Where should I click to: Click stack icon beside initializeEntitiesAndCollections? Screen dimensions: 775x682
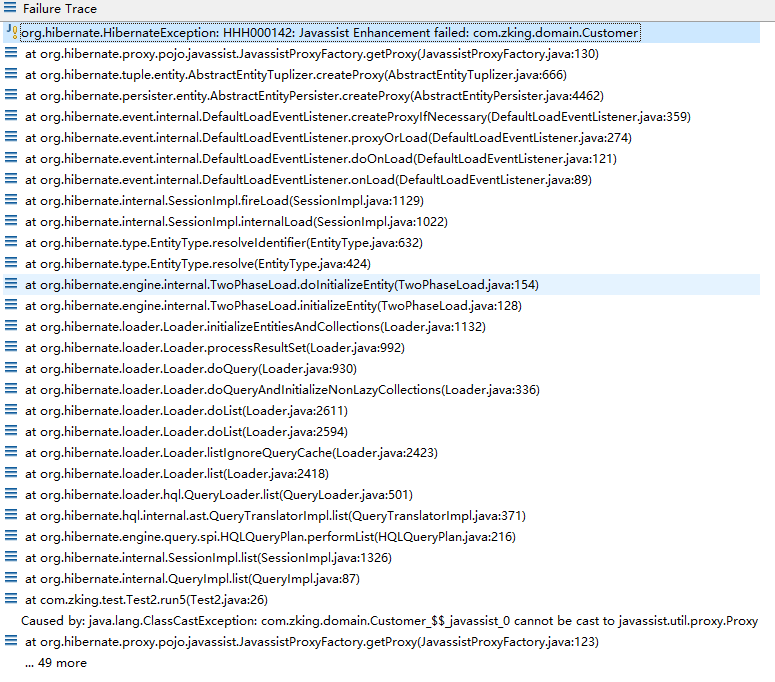(11, 326)
